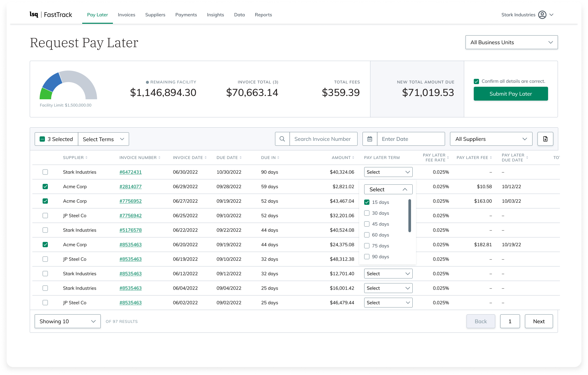588x375 pixels.
Task: Click the lsq FastTrack logo
Action: point(51,15)
